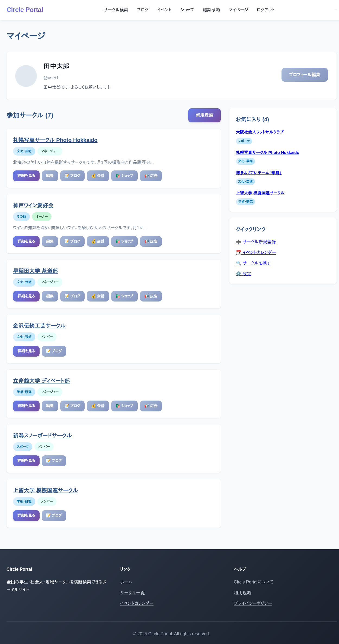Screen dimensions: 339x644
Task: Open the イベントカレンダー quick link
Action: (256, 252)
